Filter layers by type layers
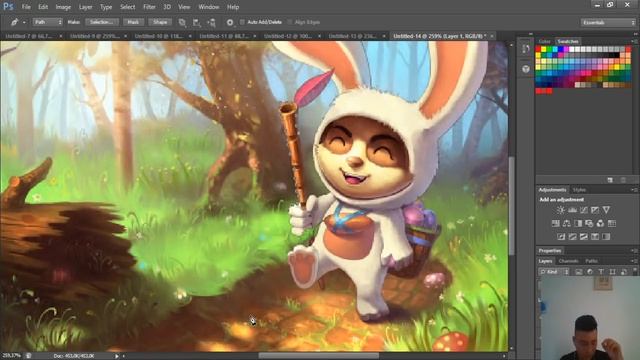The width and height of the screenshot is (640, 360). [x=601, y=271]
